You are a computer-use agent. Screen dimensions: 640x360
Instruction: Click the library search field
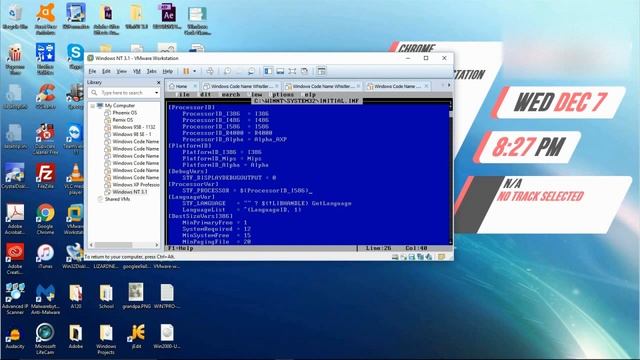[123, 93]
